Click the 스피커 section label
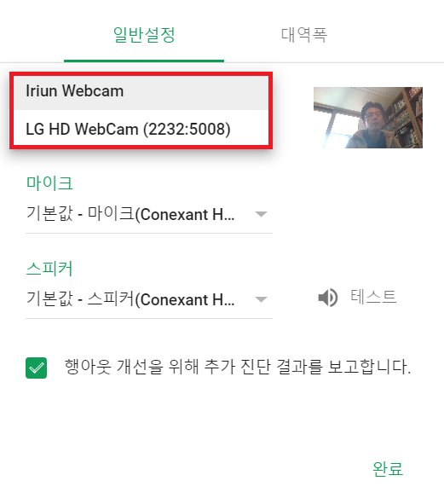 click(49, 269)
